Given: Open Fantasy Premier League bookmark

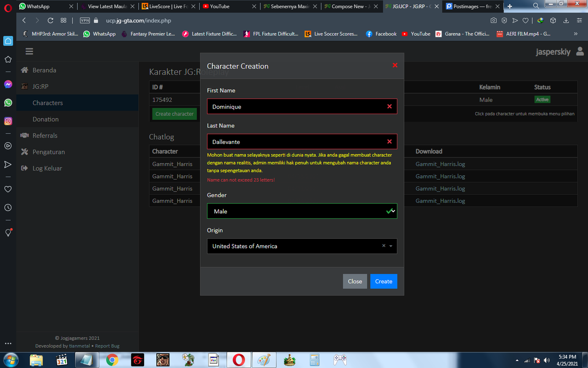Looking at the screenshot, I should [x=148, y=34].
